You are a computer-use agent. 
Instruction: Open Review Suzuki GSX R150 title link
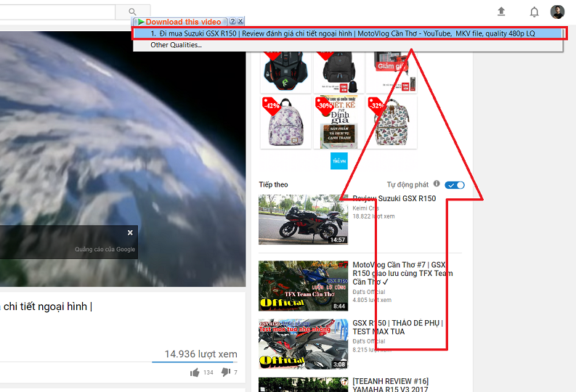[394, 199]
